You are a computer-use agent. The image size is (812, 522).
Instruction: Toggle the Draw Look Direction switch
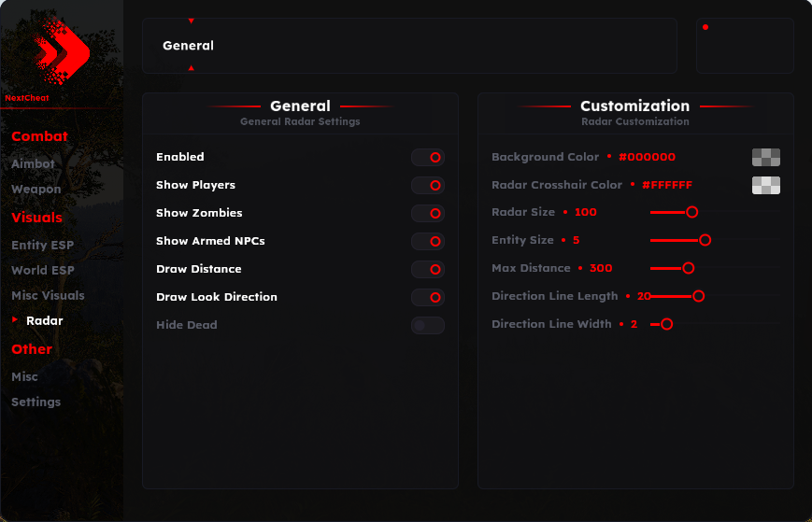click(428, 297)
